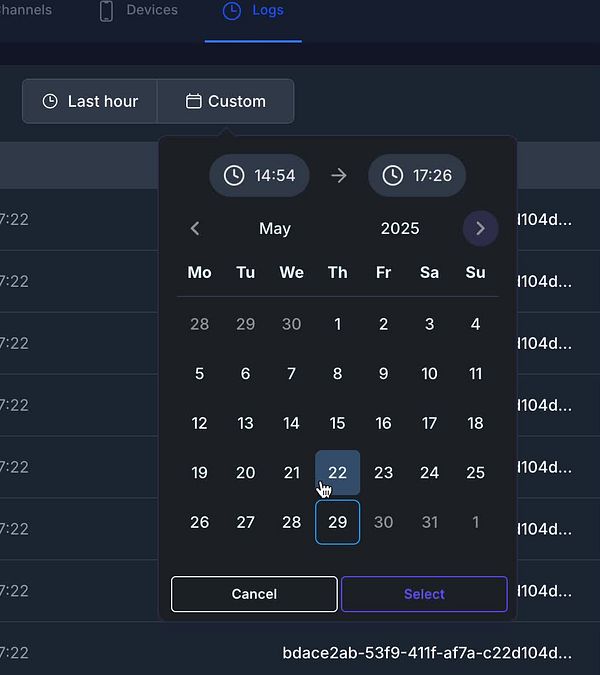
Task: Click the Devices phone icon
Action: tap(106, 11)
